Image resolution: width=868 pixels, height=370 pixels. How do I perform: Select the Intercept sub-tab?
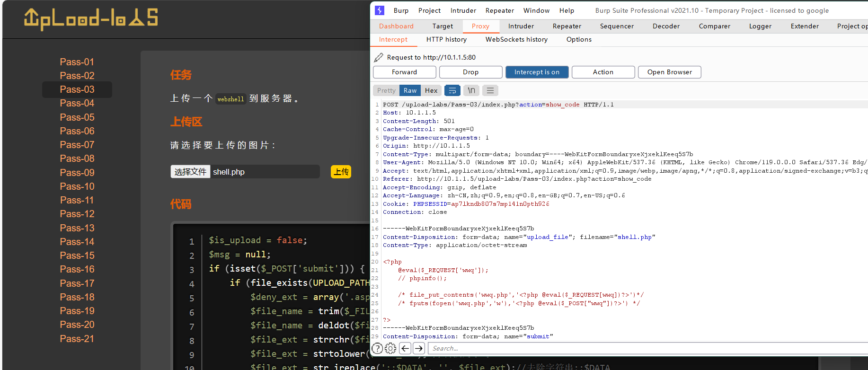(393, 39)
